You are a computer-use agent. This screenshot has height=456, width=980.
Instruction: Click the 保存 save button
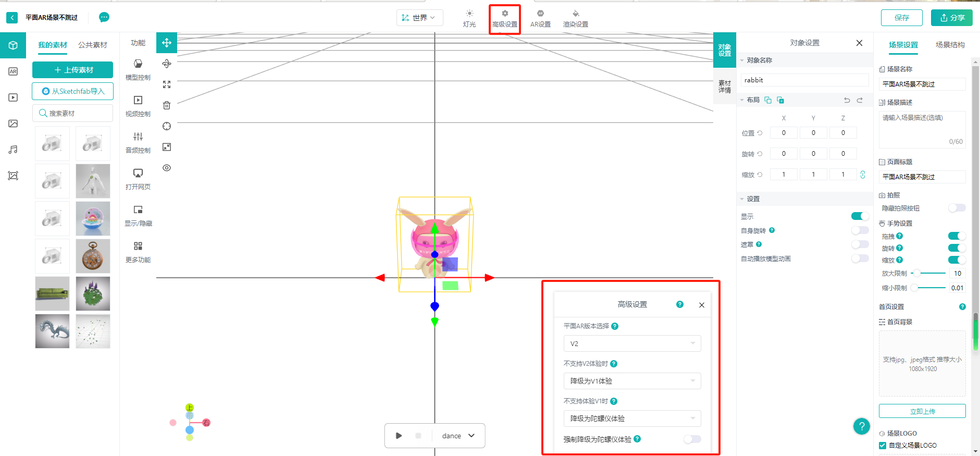901,18
